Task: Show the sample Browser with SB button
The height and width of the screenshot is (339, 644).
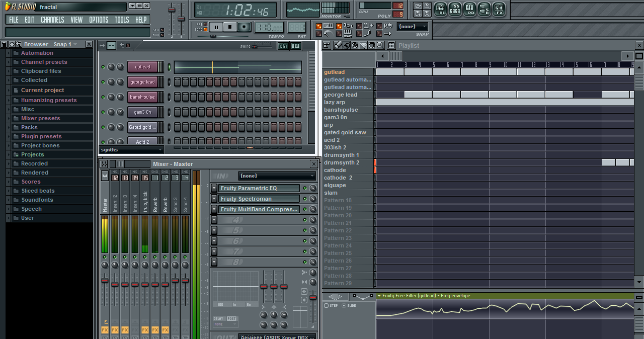Action: pyautogui.click(x=485, y=8)
